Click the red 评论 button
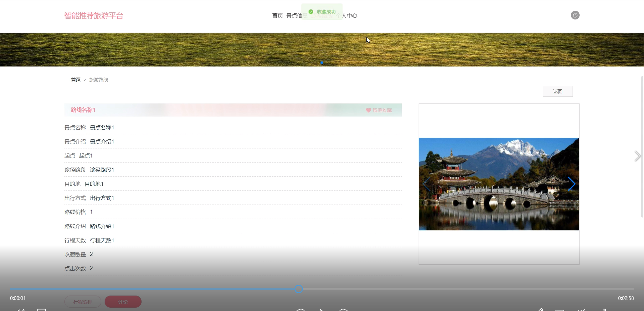The height and width of the screenshot is (311, 644). tap(123, 302)
